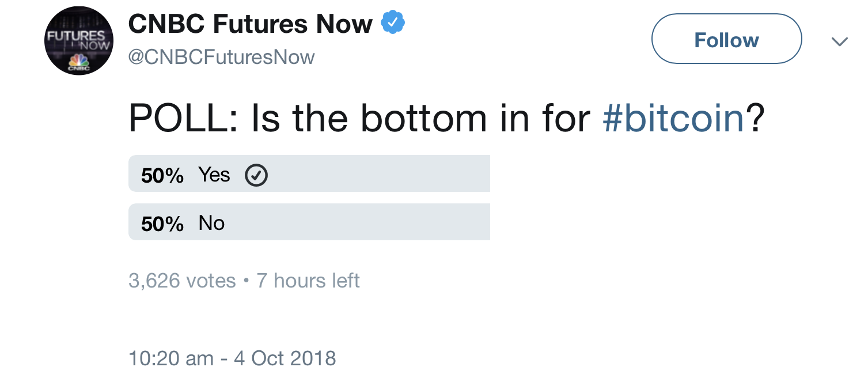
Task: Click the CNBC Futures Now display name
Action: (251, 24)
